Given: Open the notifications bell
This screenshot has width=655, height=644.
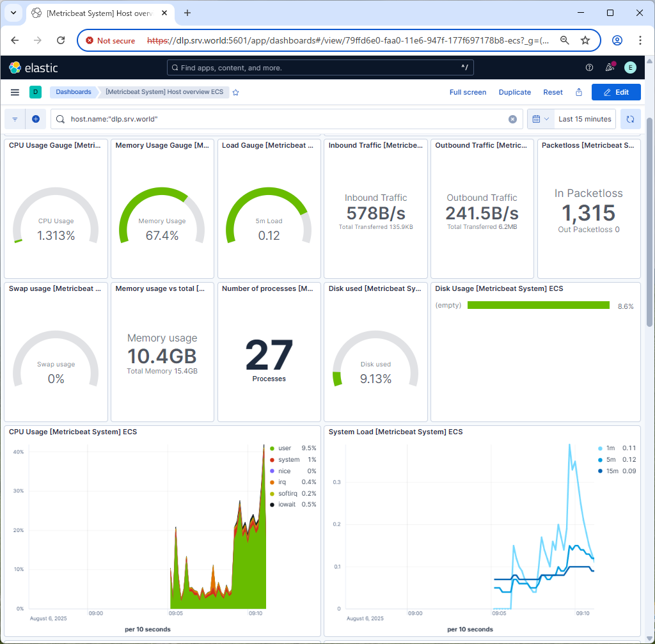Looking at the screenshot, I should tap(609, 67).
